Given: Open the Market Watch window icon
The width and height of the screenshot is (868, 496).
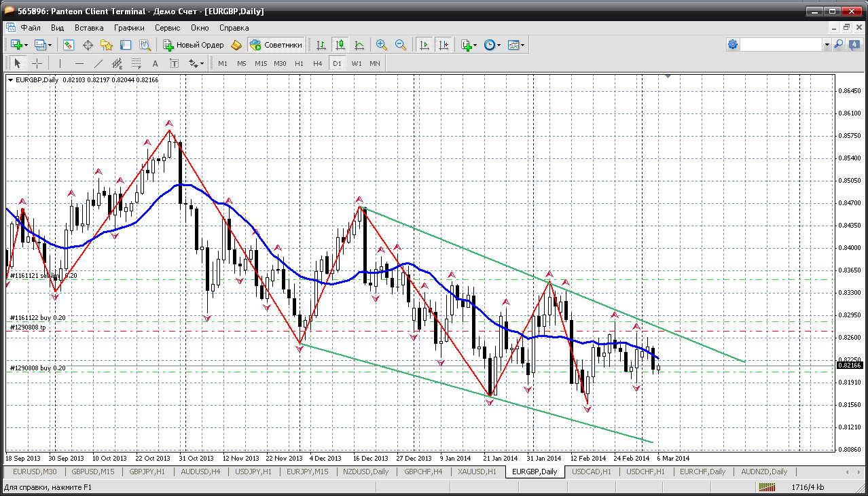Looking at the screenshot, I should [x=69, y=45].
